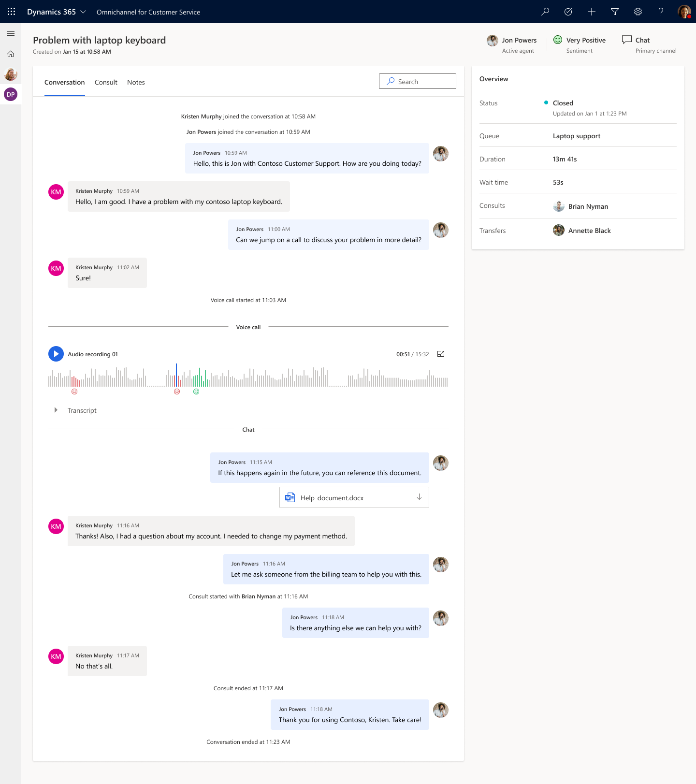696x784 pixels.
Task: Click Brian Nyman in Consults
Action: pyautogui.click(x=588, y=206)
